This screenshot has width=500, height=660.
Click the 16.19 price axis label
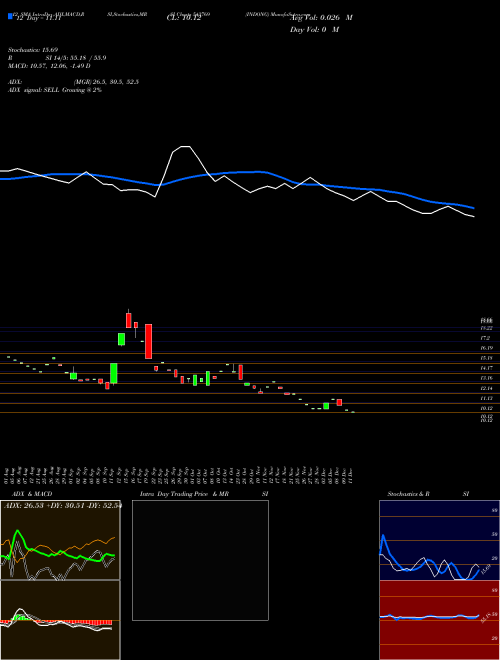tap(487, 348)
